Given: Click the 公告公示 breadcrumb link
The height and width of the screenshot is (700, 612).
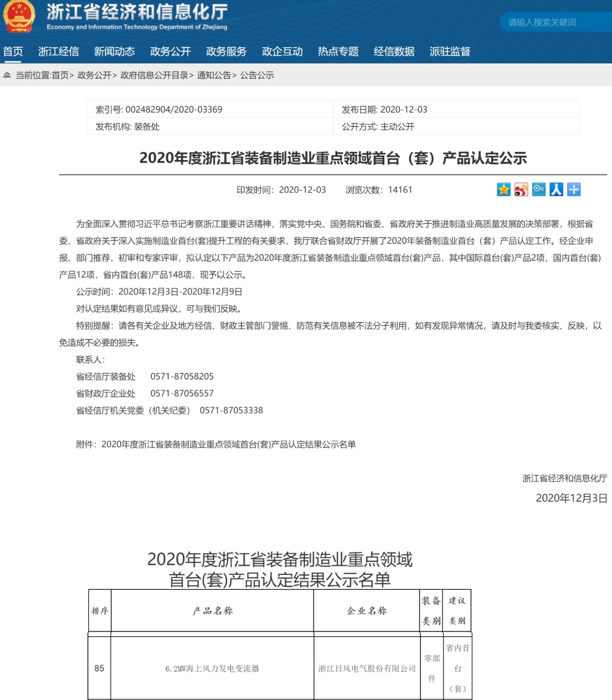Looking at the screenshot, I should click(257, 75).
